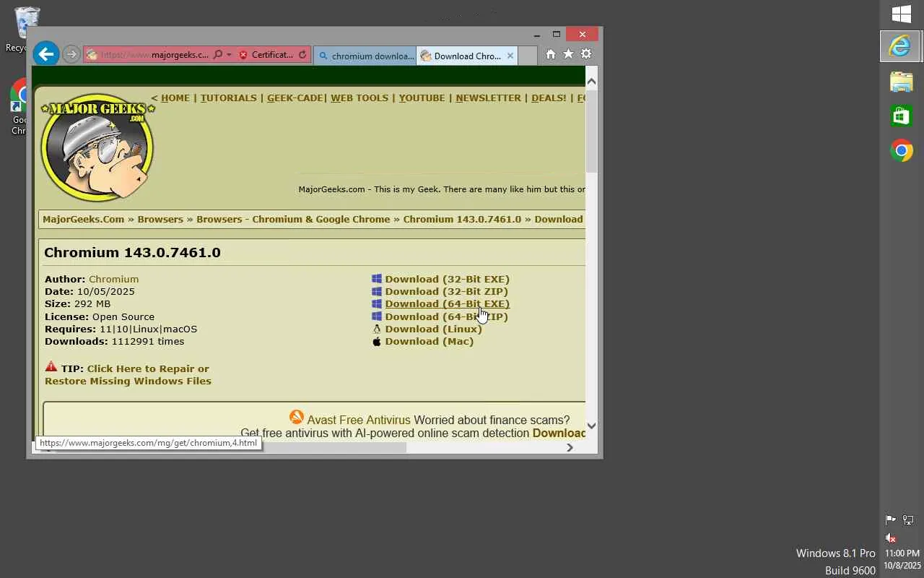Open 'Click Here to Repair or Restore' tip link
Screen dimensions: 924x578
128,375
